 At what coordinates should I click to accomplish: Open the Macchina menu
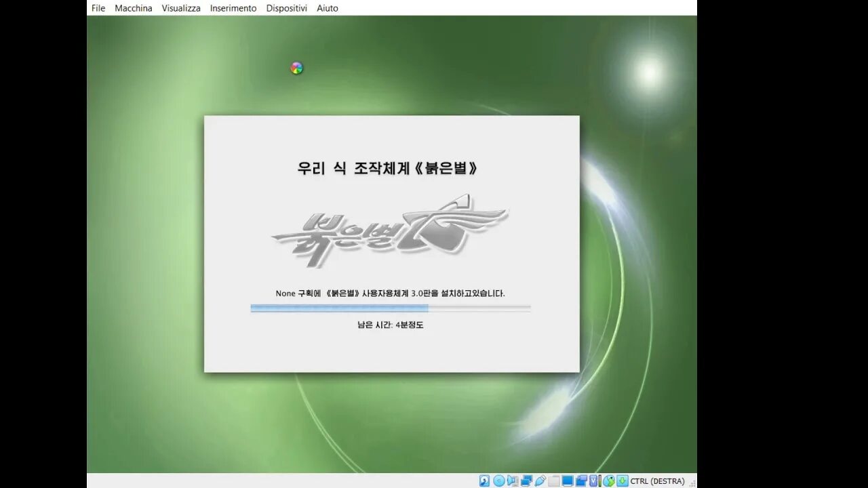[x=134, y=8]
